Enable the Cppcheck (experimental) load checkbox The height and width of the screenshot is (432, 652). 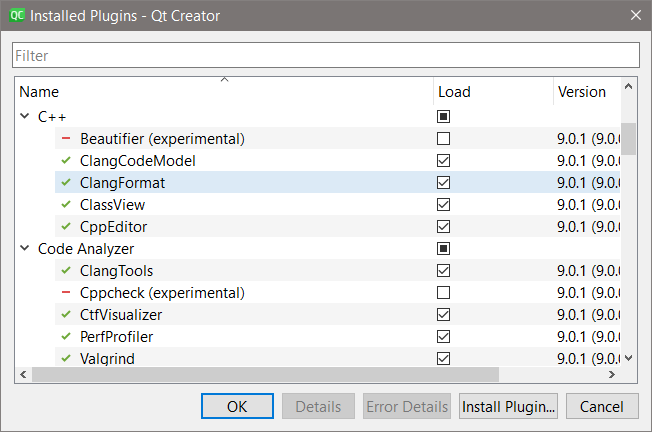point(443,293)
